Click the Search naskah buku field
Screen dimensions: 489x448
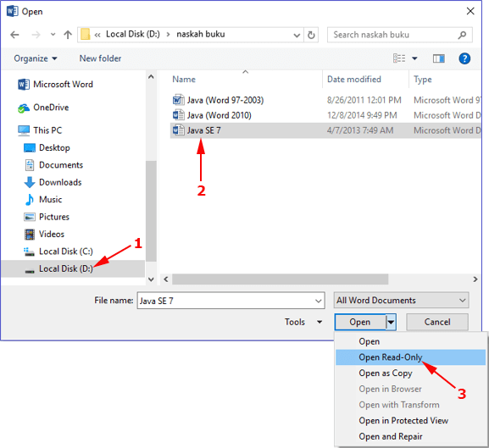click(x=399, y=35)
